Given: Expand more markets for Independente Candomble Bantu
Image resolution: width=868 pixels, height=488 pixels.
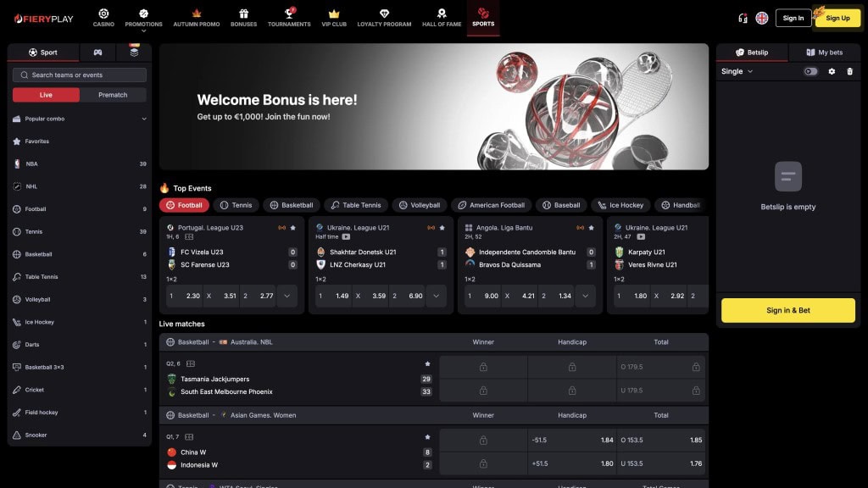Looking at the screenshot, I should [x=585, y=296].
